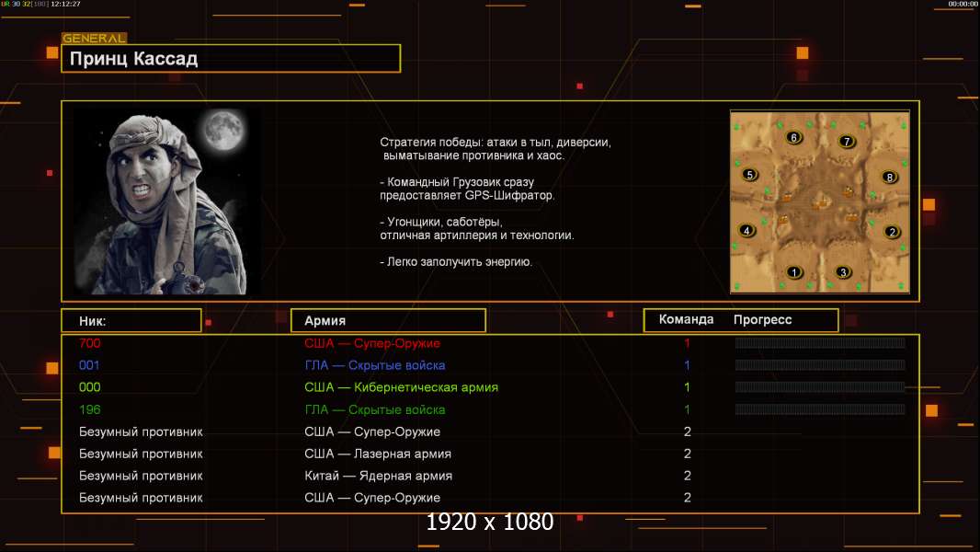Click the Команда column header

pos(686,319)
